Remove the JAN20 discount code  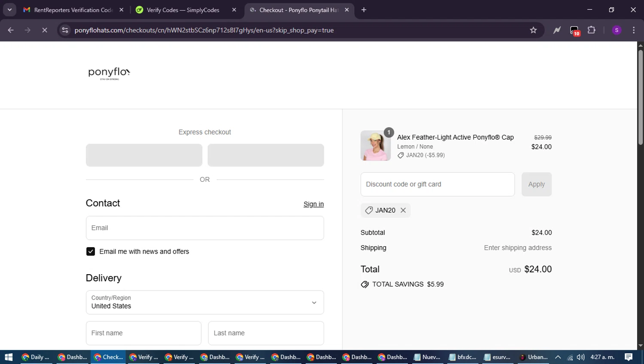403,210
